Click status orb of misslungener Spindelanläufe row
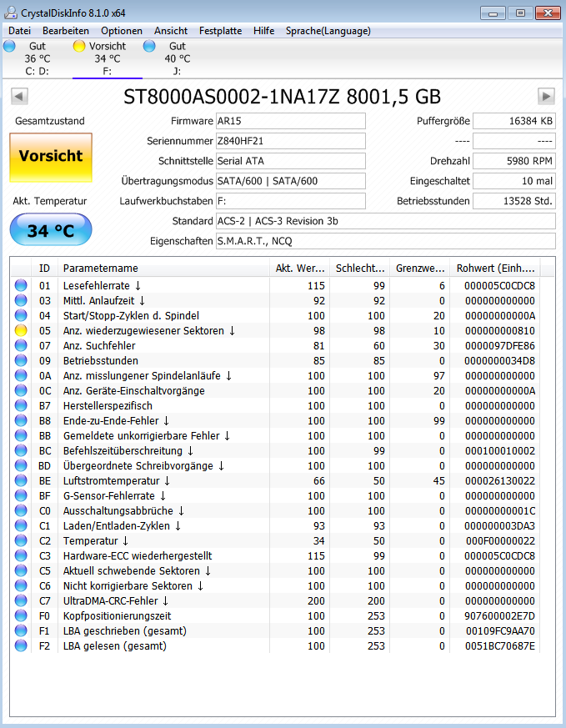The width and height of the screenshot is (566, 728). 21,375
